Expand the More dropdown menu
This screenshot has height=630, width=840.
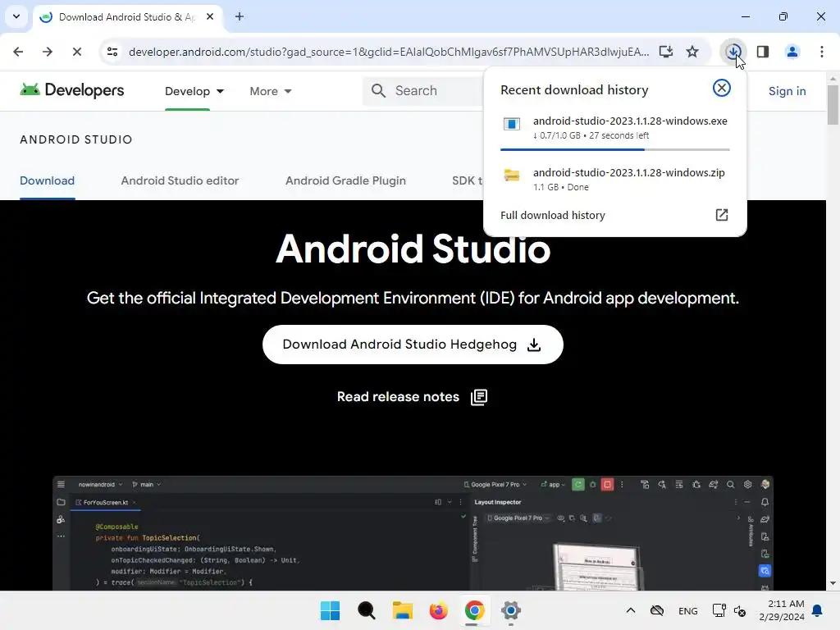[x=271, y=91]
